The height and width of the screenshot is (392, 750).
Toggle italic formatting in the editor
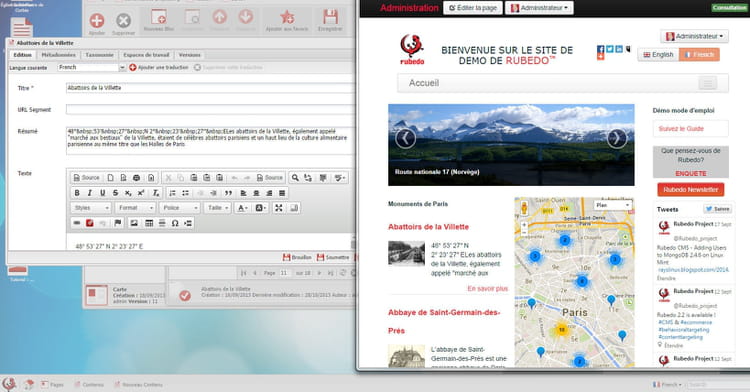point(89,193)
